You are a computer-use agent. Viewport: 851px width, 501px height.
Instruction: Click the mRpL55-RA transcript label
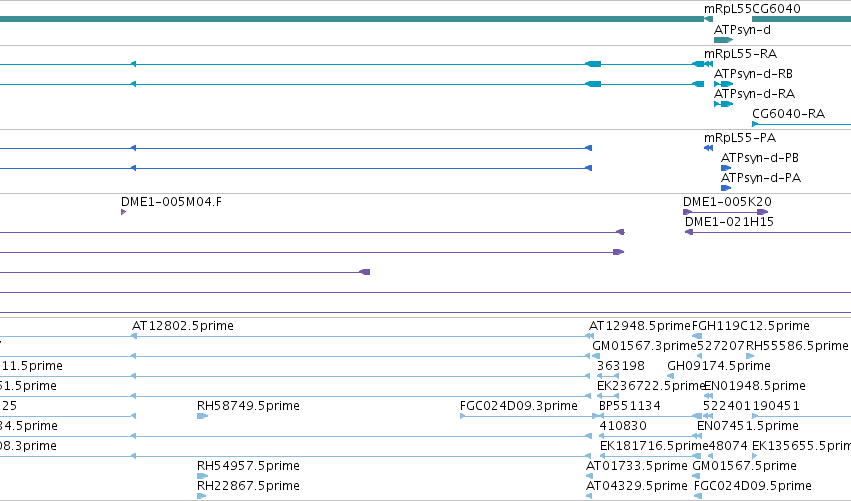740,54
